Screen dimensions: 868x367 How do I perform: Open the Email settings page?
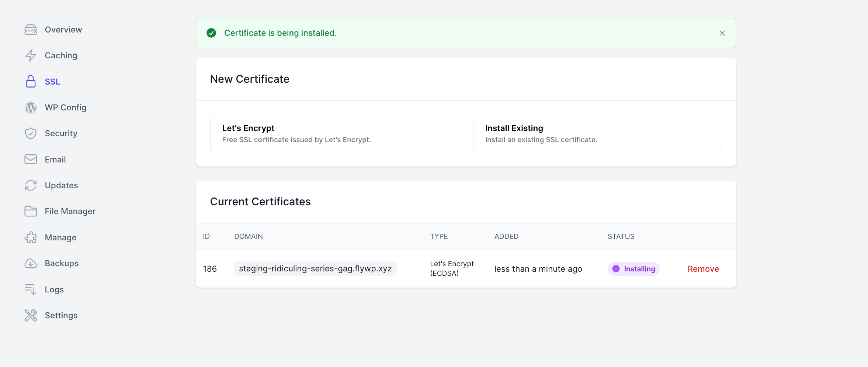point(55,160)
